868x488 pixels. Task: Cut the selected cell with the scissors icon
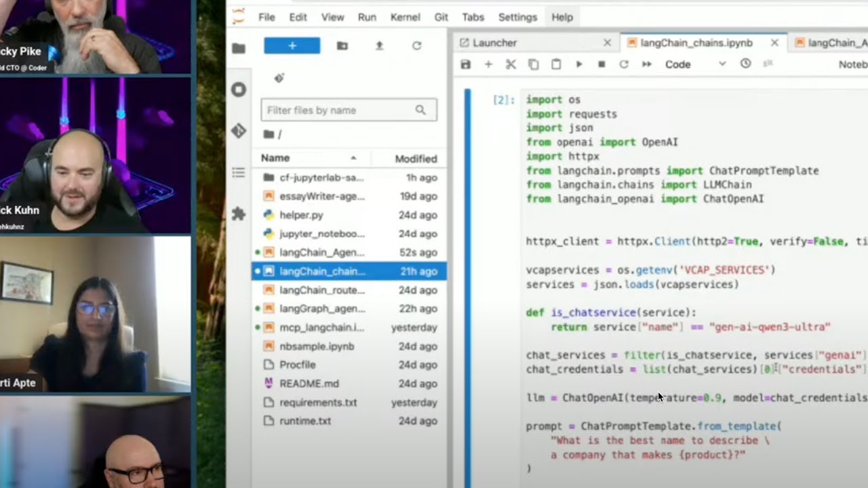tap(511, 64)
